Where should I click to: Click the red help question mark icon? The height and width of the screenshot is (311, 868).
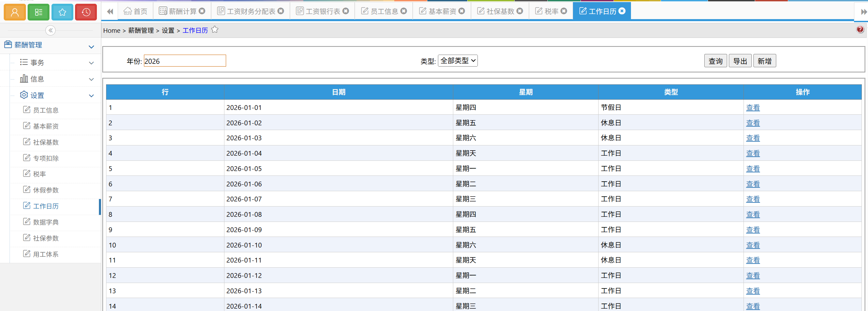point(860,29)
